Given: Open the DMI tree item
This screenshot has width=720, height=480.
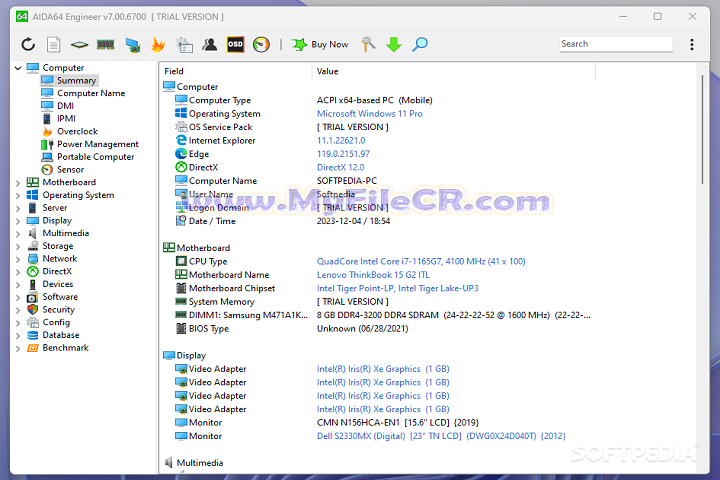Looking at the screenshot, I should click(65, 106).
